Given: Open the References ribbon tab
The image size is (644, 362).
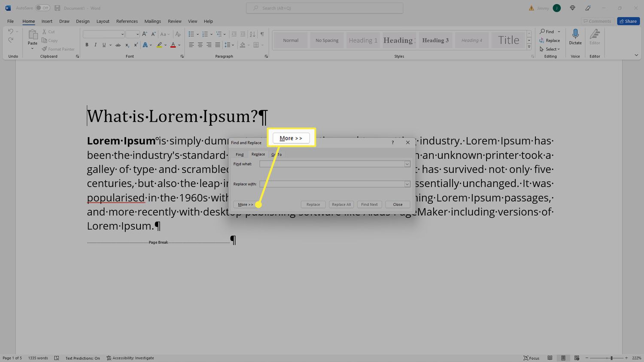Looking at the screenshot, I should point(127,21).
